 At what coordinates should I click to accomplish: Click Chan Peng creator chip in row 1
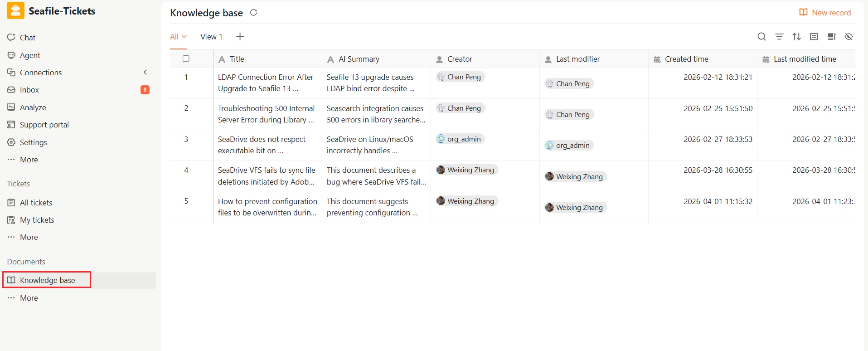[x=460, y=77]
